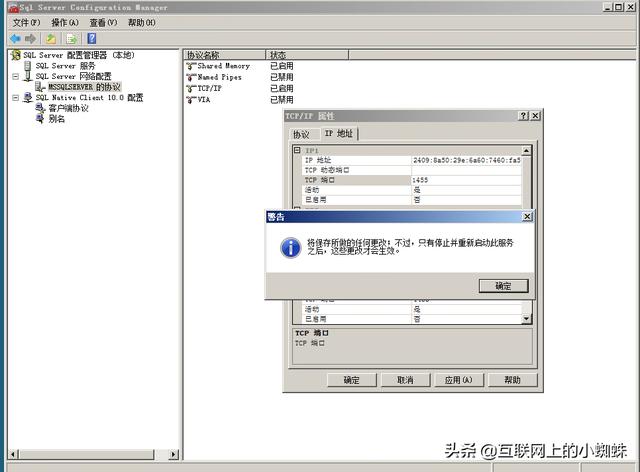The width and height of the screenshot is (640, 472).
Task: Sort by 协议名称 column header
Action: click(225, 55)
